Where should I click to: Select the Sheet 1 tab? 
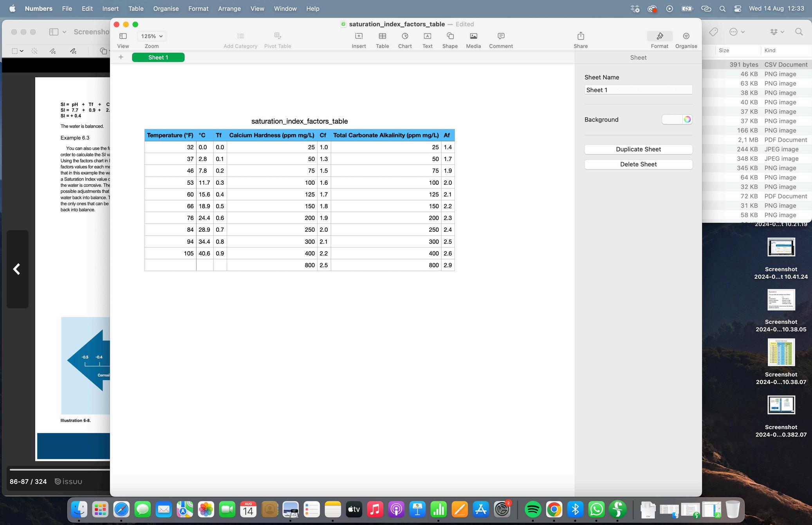(158, 58)
